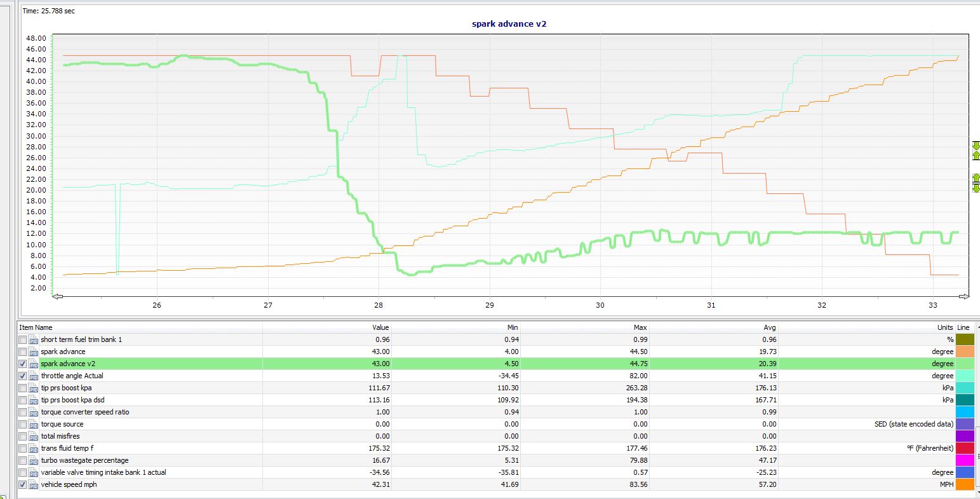
Task: Click the inward-pointing green arrows to compress the chart
Action: point(976,151)
